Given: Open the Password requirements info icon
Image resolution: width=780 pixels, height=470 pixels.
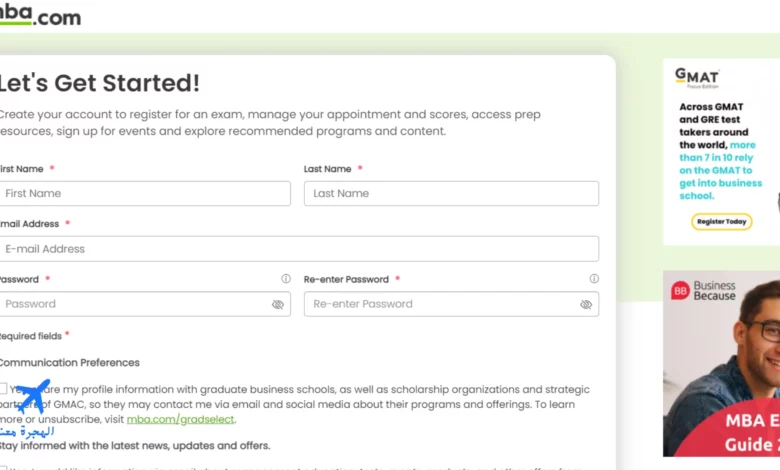Looking at the screenshot, I should pyautogui.click(x=286, y=279).
